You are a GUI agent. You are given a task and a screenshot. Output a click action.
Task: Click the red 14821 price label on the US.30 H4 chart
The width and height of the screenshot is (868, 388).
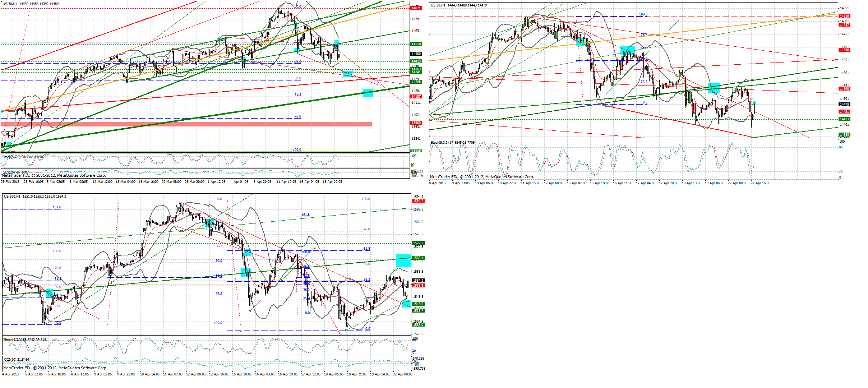coord(416,8)
